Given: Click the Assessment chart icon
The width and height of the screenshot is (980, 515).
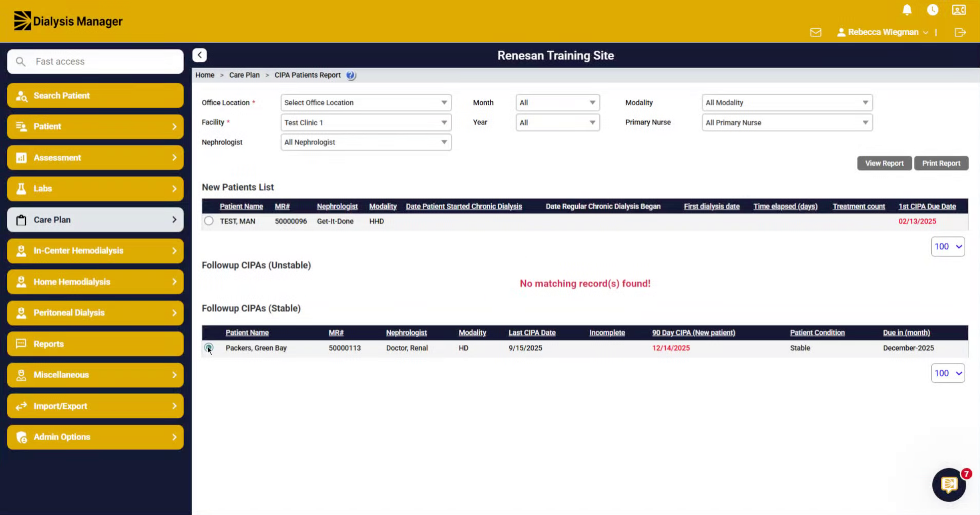Looking at the screenshot, I should (x=21, y=158).
